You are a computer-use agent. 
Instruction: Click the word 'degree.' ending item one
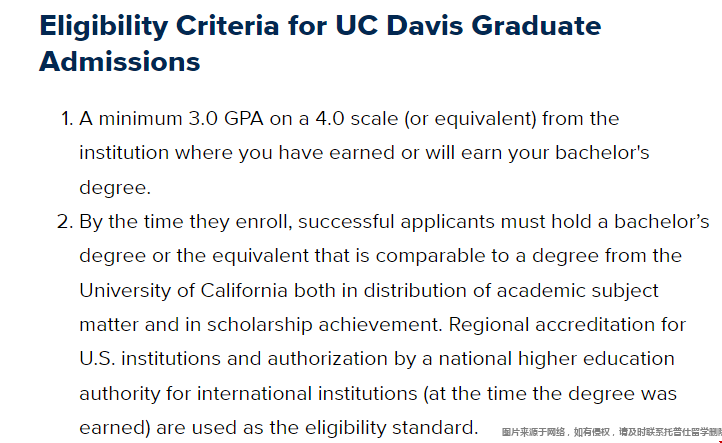[x=115, y=188]
